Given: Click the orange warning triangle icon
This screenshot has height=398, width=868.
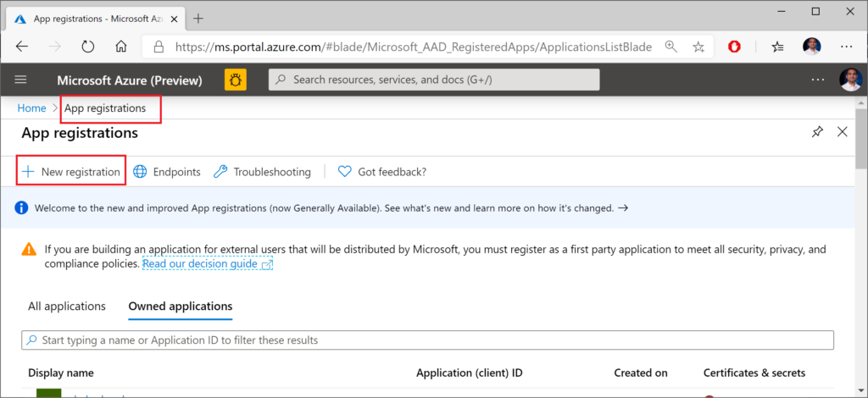Looking at the screenshot, I should click(29, 249).
